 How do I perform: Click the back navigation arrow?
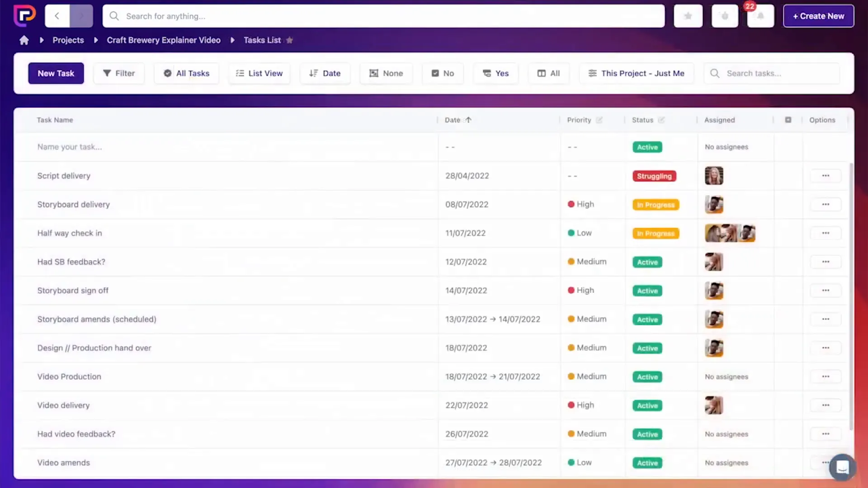pos(57,16)
